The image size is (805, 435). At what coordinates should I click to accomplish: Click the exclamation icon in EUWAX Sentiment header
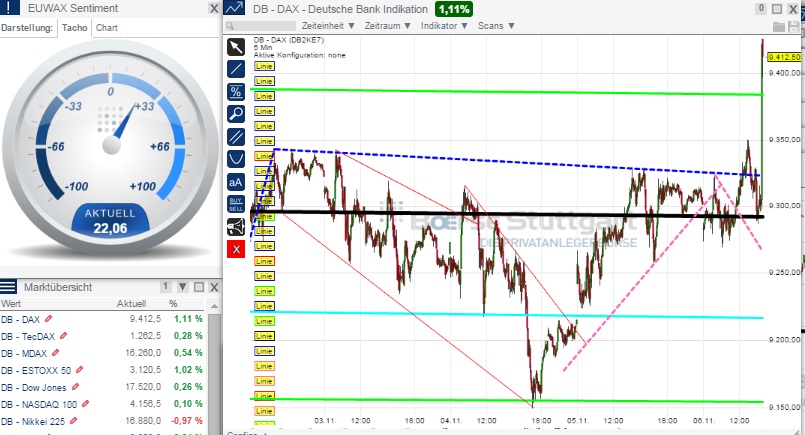[x=9, y=7]
